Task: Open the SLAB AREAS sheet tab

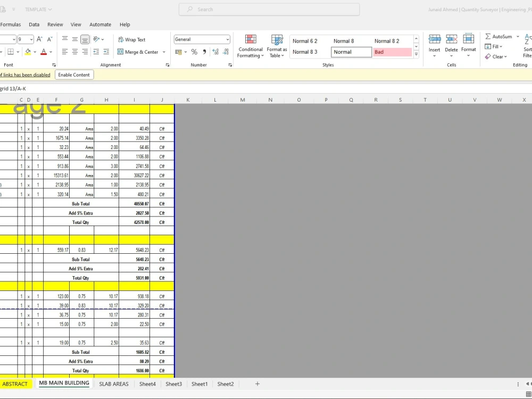Action: (113, 384)
